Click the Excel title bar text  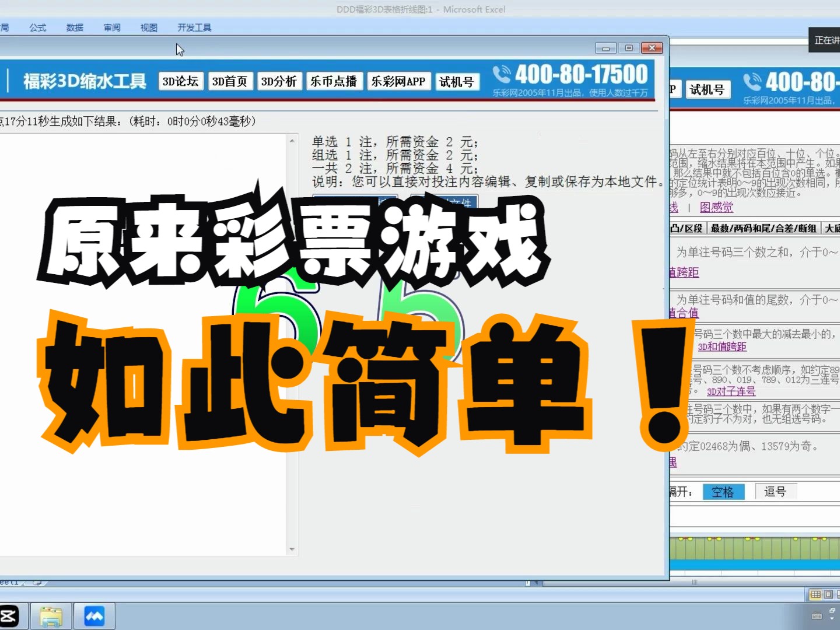tap(421, 9)
